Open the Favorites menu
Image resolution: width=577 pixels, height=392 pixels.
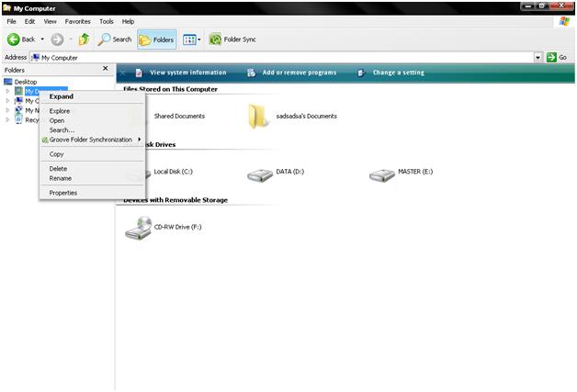tap(78, 21)
